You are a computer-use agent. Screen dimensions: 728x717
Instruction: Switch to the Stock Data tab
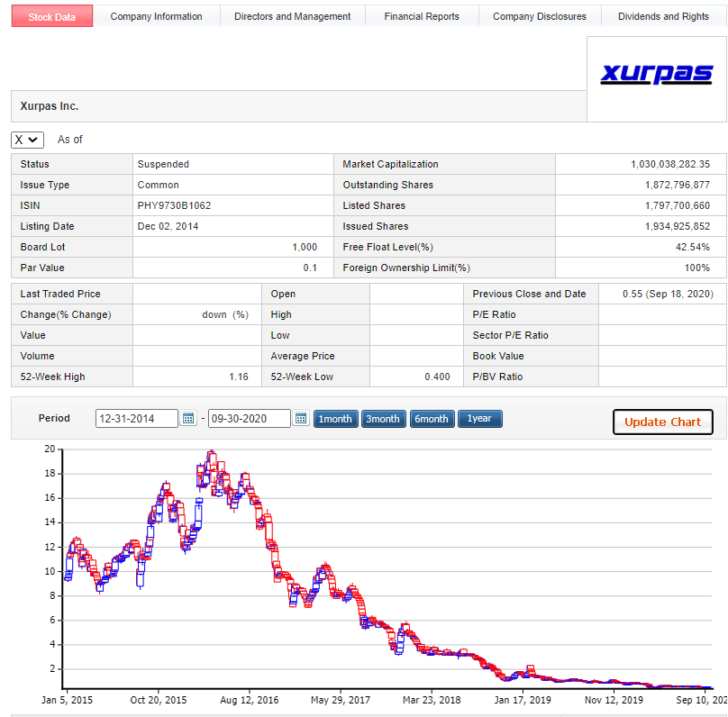[x=52, y=17]
